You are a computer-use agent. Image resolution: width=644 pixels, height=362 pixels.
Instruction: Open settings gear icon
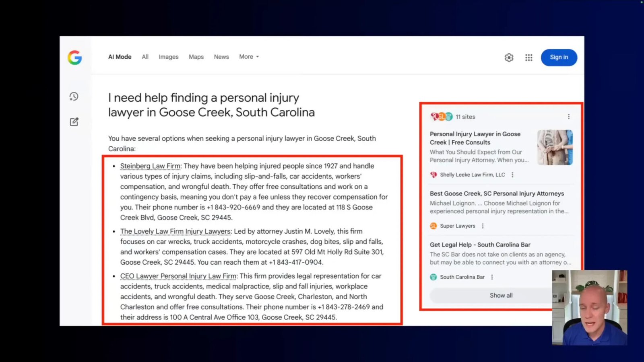click(x=509, y=58)
